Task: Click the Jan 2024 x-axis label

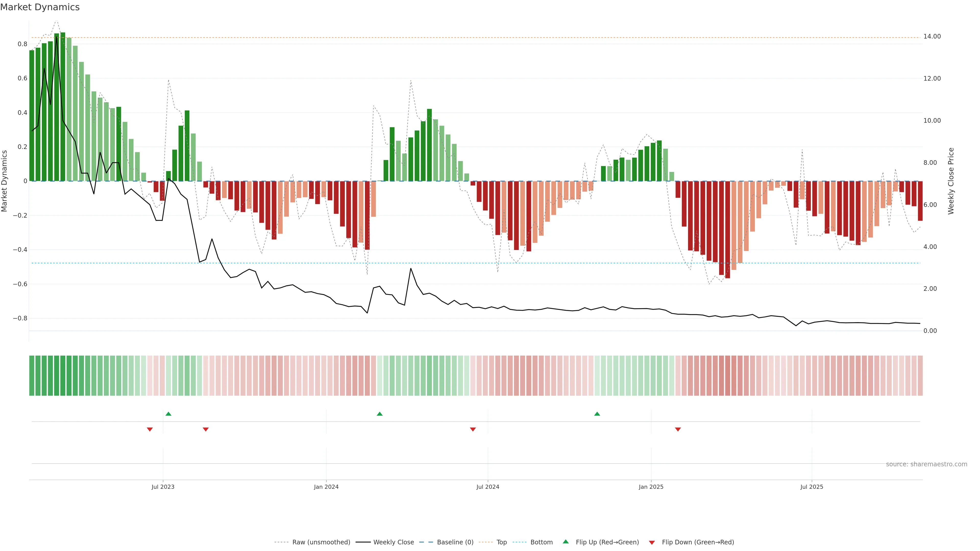Action: (326, 487)
